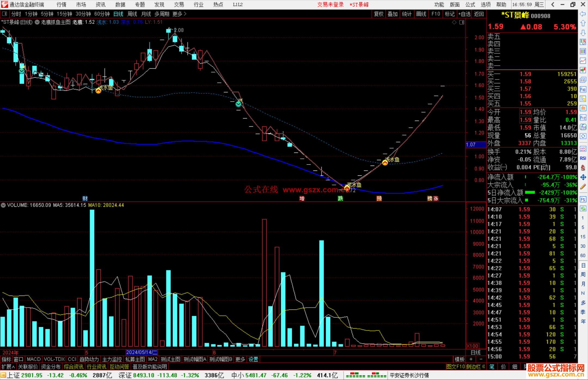The image size is (588, 380).
Task: Click the back arrow icon in right sidebar
Action: [583, 14]
